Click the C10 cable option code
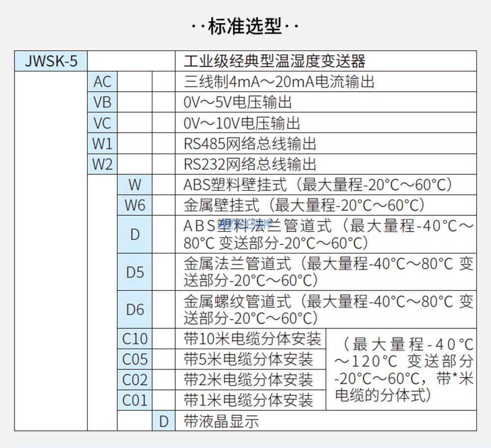Image resolution: width=491 pixels, height=448 pixels. (135, 339)
